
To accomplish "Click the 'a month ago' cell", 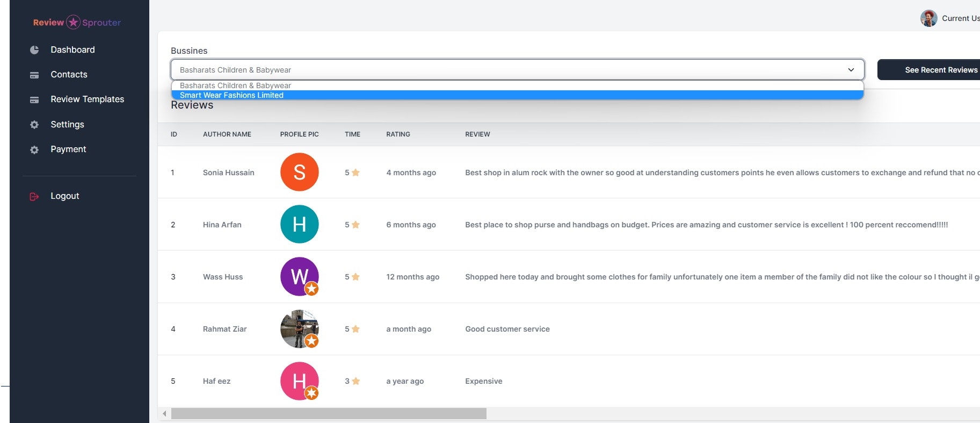I will coord(409,329).
